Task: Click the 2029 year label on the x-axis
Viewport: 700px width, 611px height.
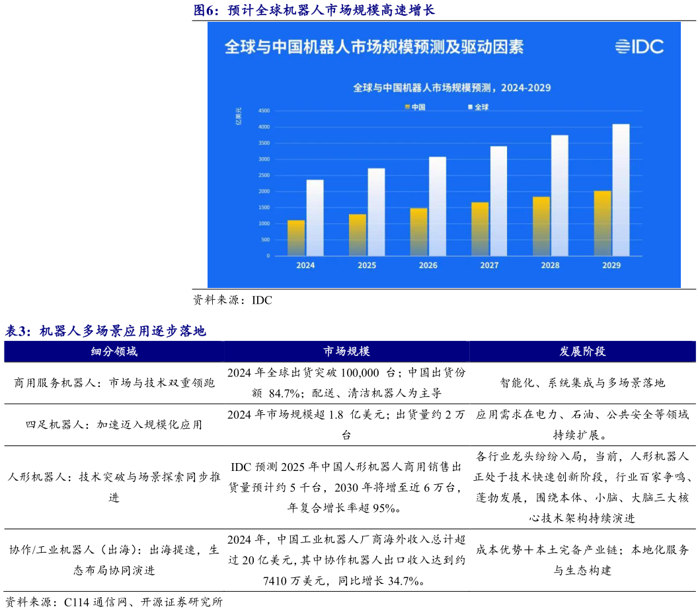Action: pos(611,266)
